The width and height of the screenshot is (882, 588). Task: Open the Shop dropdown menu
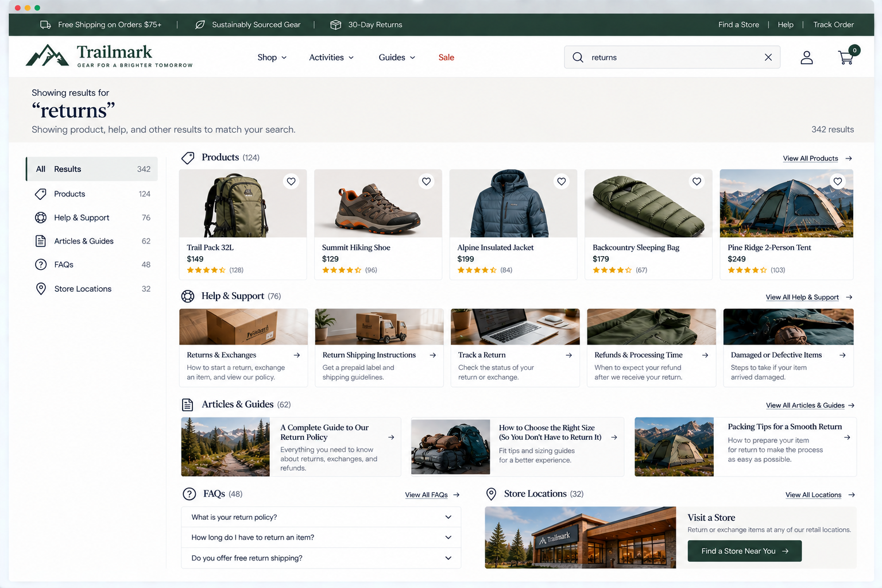click(272, 57)
